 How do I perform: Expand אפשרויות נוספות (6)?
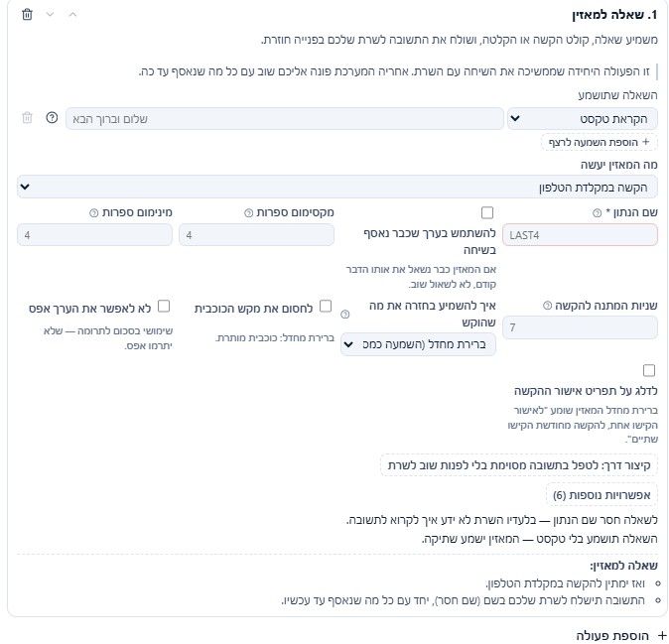point(602,495)
